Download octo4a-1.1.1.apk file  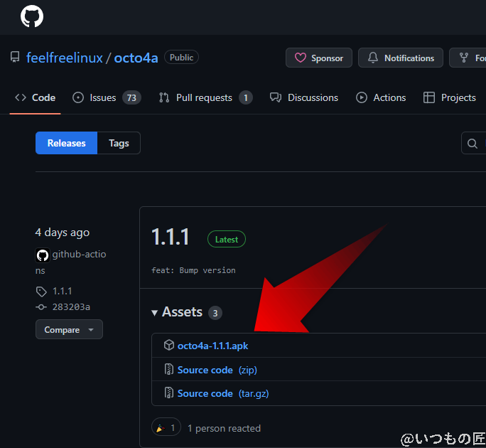coord(212,346)
